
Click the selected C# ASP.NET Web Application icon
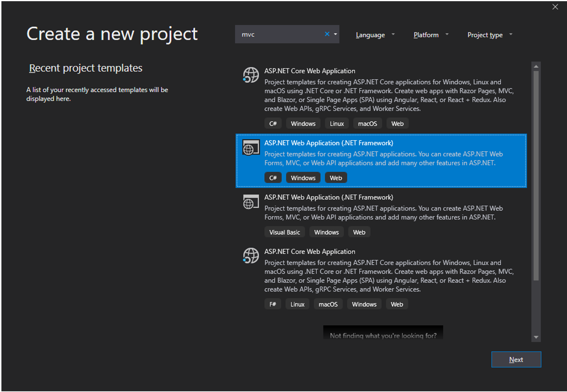(251, 147)
